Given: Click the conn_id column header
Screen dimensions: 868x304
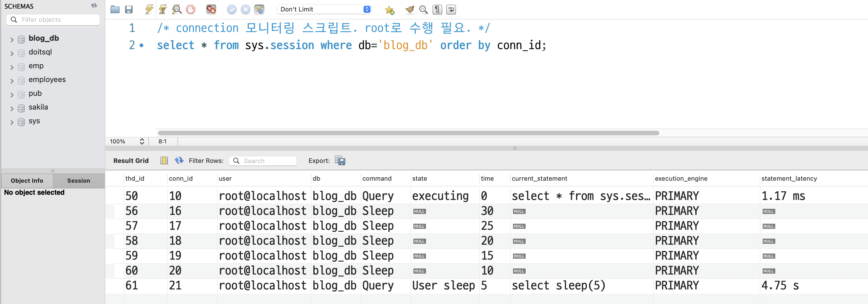Looking at the screenshot, I should pos(181,178).
